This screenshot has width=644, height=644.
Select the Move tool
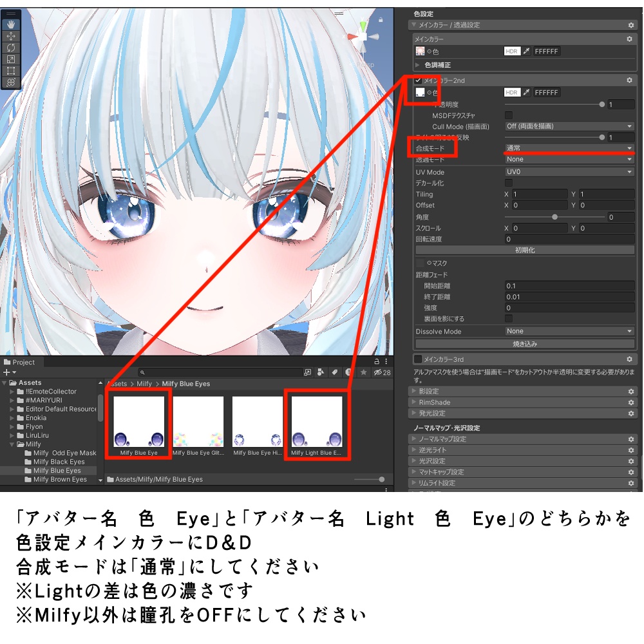pyautogui.click(x=11, y=37)
